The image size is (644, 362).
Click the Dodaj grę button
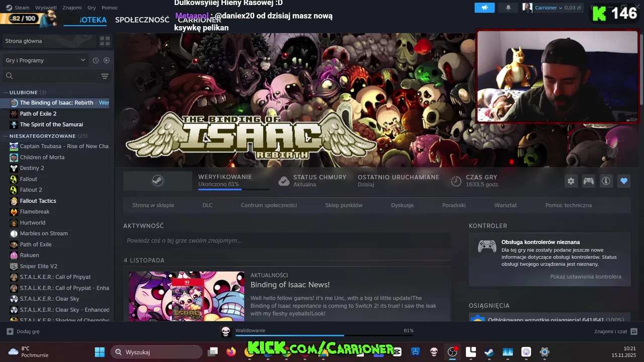(23, 331)
